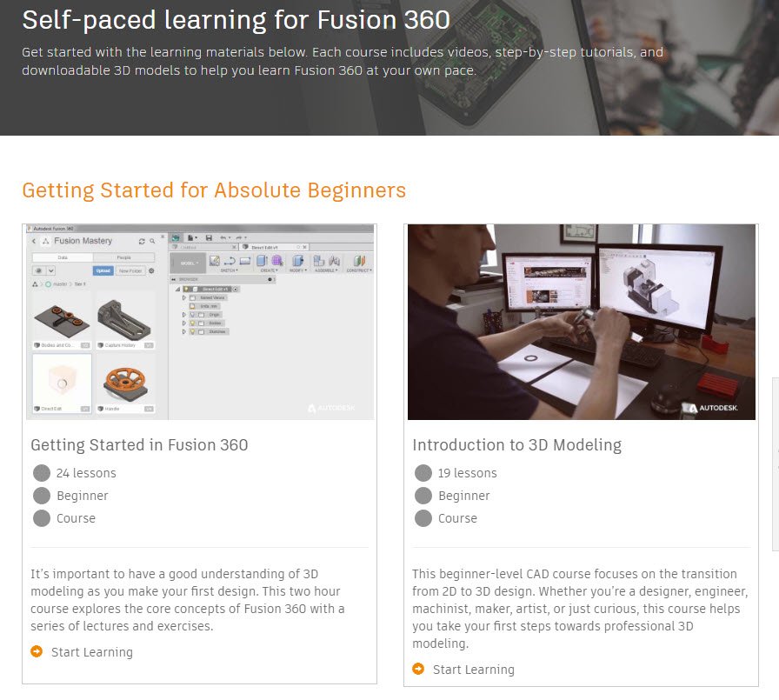Click the orange arrow icon under Getting Started in Fusion 360
The width and height of the screenshot is (779, 700).
pyautogui.click(x=37, y=651)
